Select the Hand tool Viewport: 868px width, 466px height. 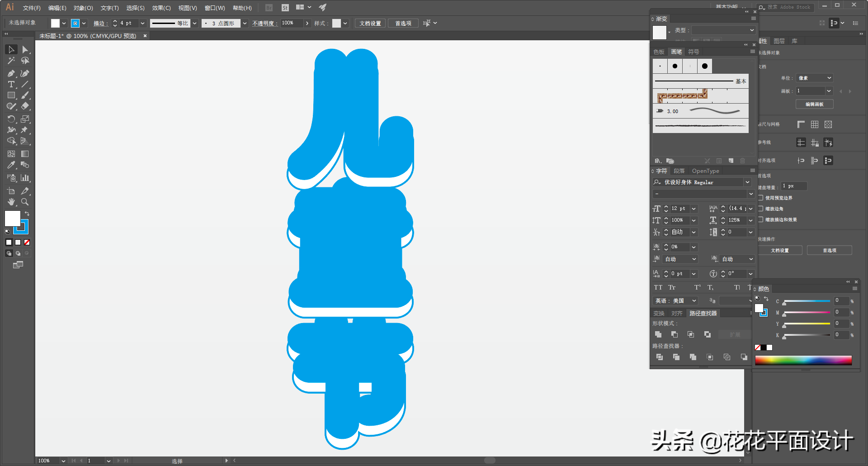11,202
